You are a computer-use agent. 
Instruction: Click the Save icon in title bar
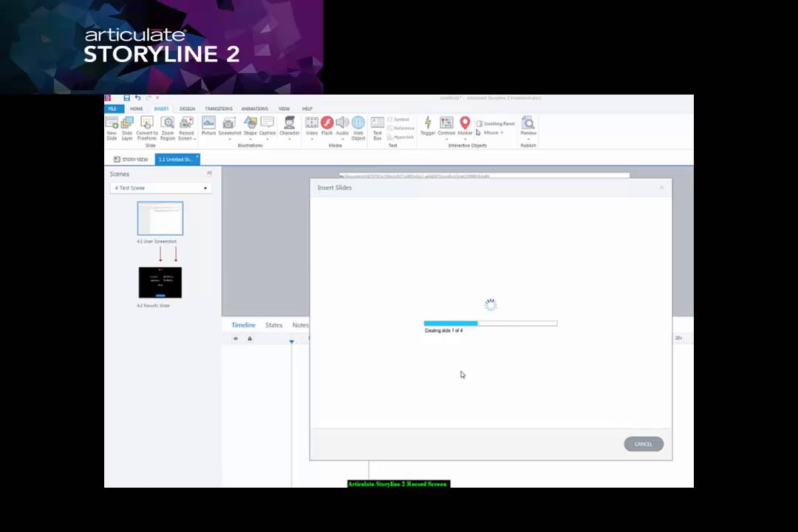click(127, 98)
